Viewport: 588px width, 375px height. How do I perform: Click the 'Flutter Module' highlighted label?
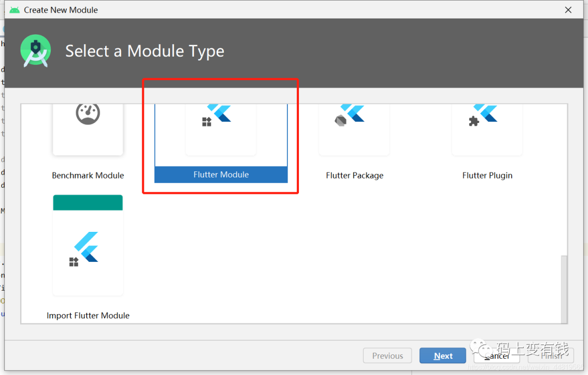coord(221,175)
